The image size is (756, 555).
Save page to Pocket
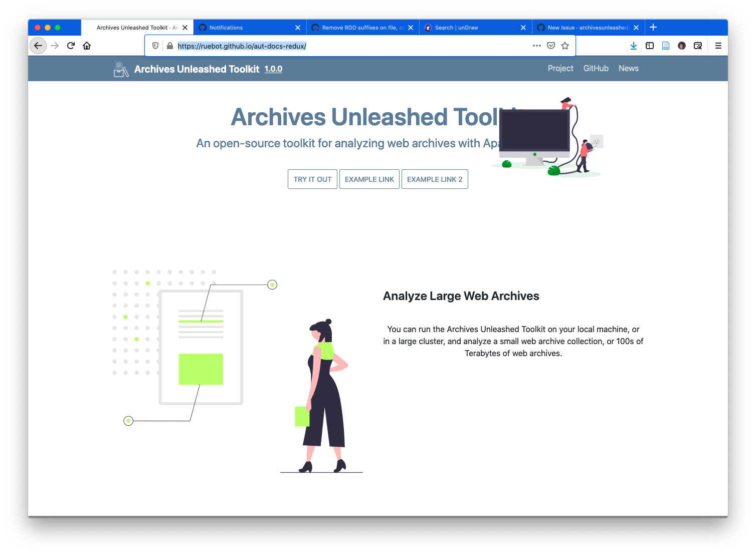pyautogui.click(x=551, y=46)
